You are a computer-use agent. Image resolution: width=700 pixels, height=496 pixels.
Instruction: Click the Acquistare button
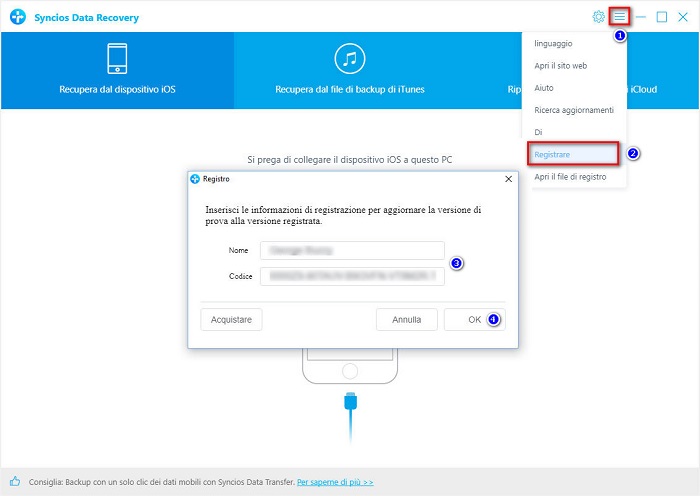pyautogui.click(x=231, y=320)
